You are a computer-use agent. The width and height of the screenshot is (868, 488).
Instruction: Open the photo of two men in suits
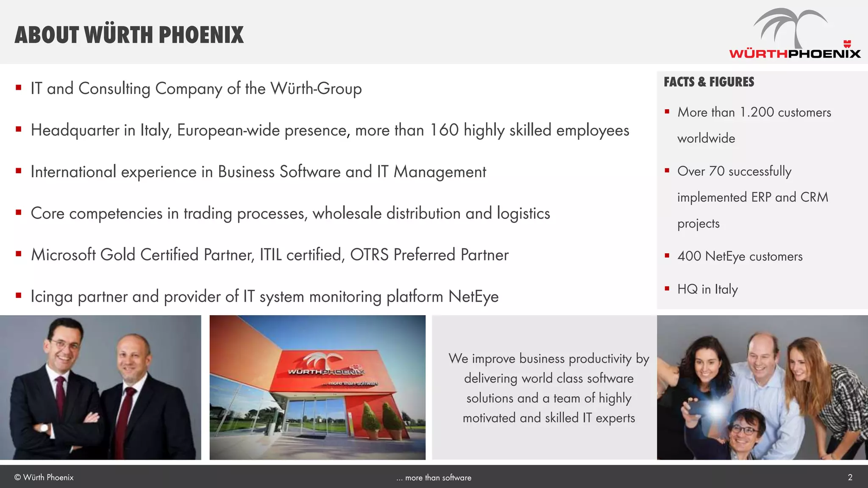[x=100, y=387]
